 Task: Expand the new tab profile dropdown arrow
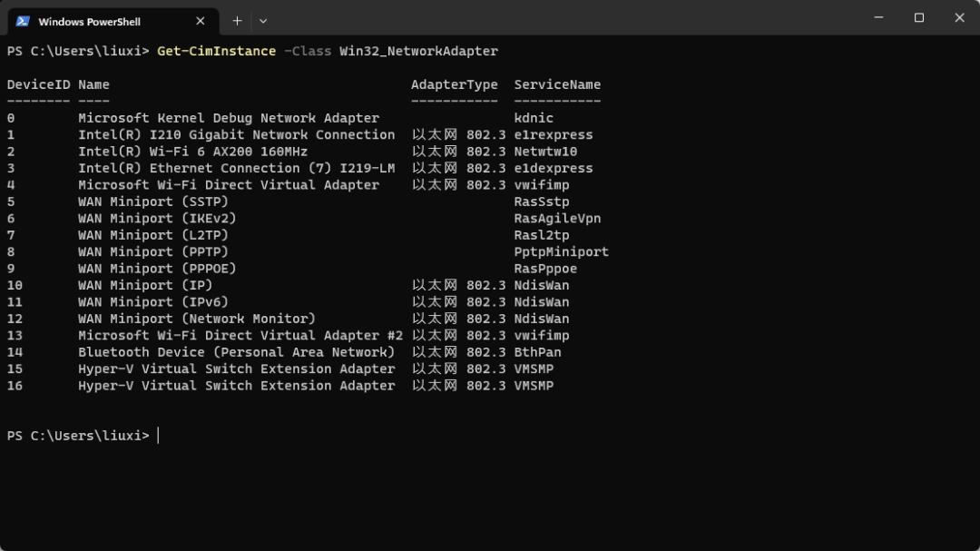tap(263, 21)
